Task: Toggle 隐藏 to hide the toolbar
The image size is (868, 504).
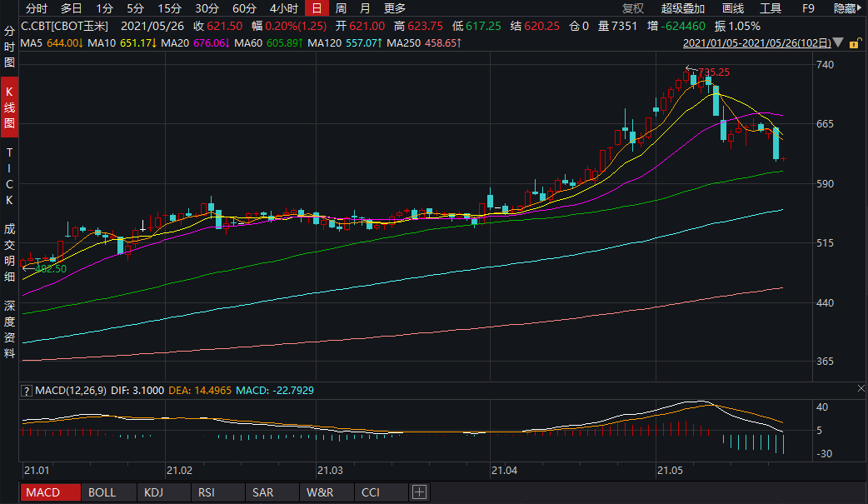Action: point(848,8)
